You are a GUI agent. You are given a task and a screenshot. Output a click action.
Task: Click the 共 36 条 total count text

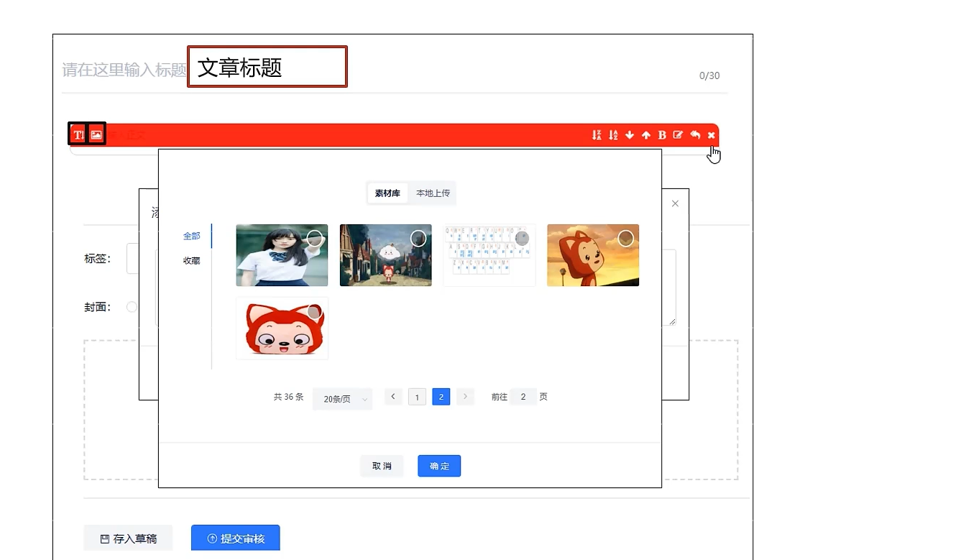[x=288, y=397]
